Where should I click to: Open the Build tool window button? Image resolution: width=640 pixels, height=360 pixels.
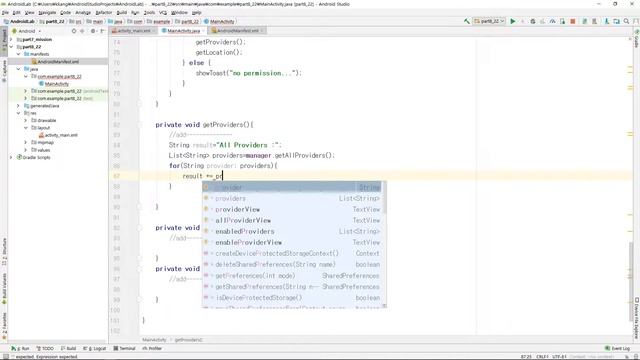[x=69, y=349]
